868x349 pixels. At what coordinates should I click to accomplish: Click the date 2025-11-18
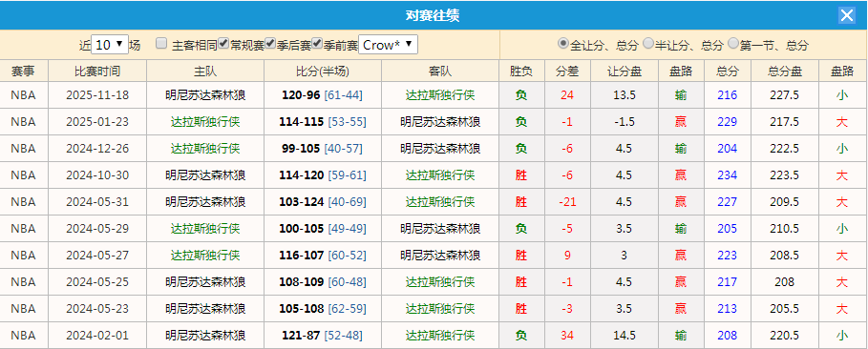click(97, 95)
